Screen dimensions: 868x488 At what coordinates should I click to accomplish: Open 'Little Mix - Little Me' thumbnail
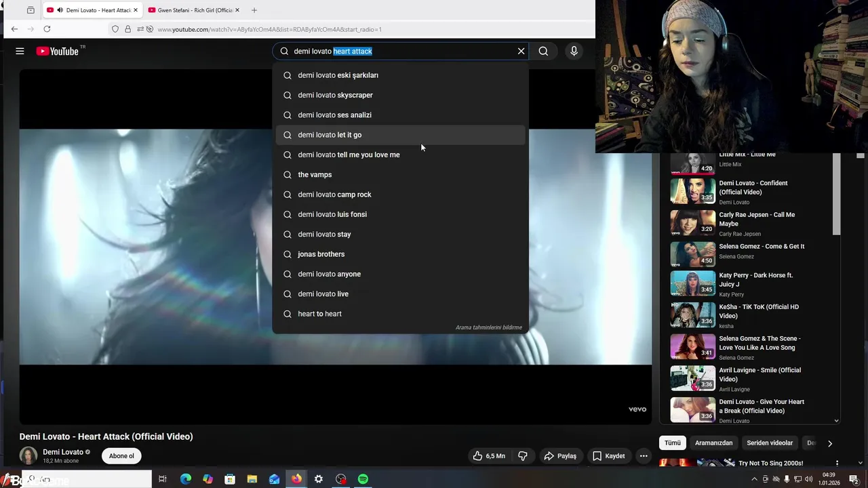coord(692,163)
